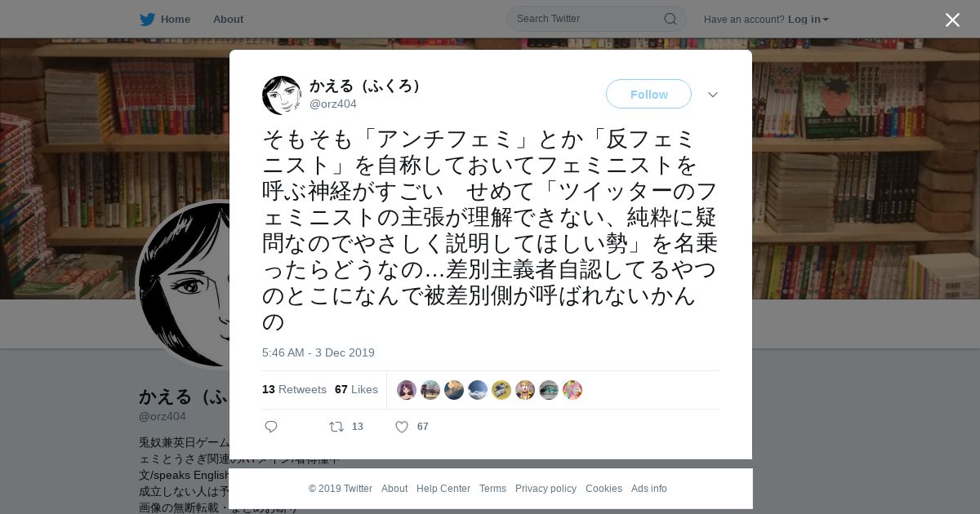
Task: Open the About menu item in top bar
Action: click(228, 19)
